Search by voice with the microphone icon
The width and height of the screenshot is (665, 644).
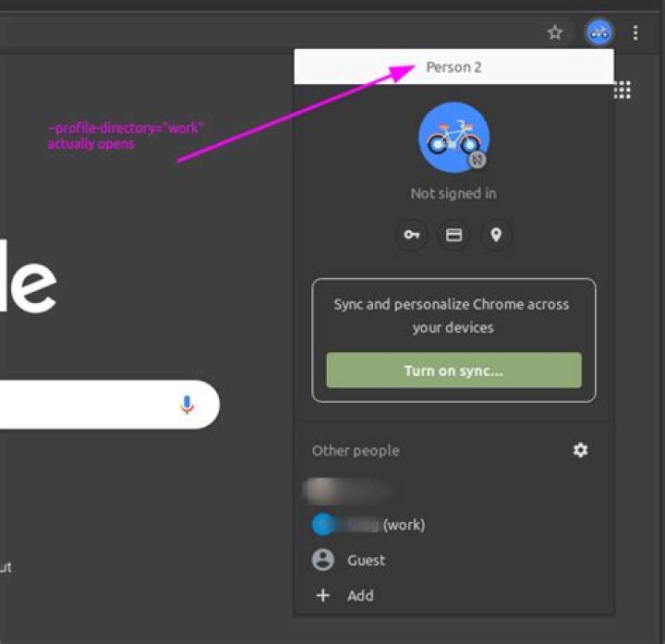187,405
